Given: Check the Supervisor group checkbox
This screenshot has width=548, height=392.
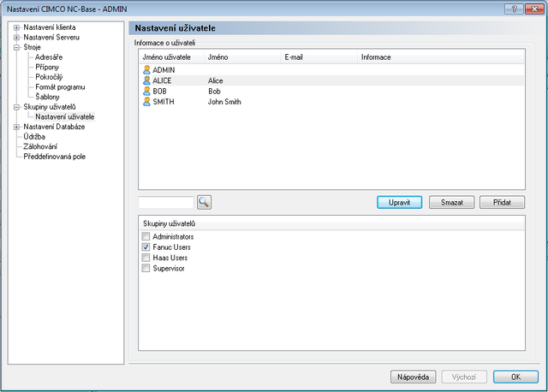Looking at the screenshot, I should click(146, 268).
